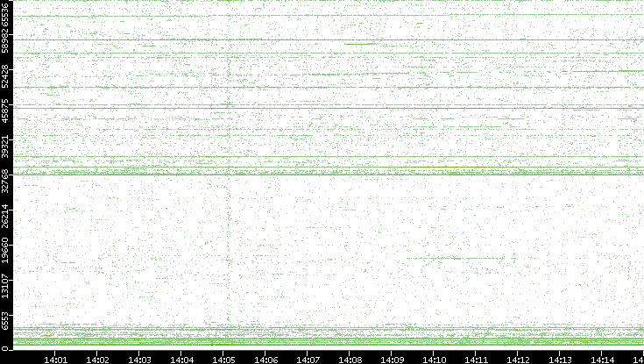This screenshot has height=364, width=644.
Task: Click the 14:01 time axis label
Action: coord(55,358)
